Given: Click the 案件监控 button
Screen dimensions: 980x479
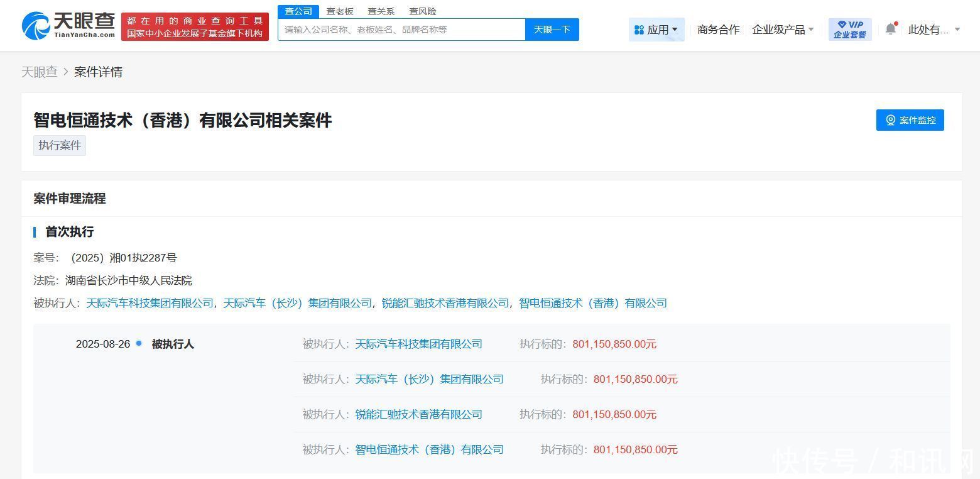Looking at the screenshot, I should 910,120.
